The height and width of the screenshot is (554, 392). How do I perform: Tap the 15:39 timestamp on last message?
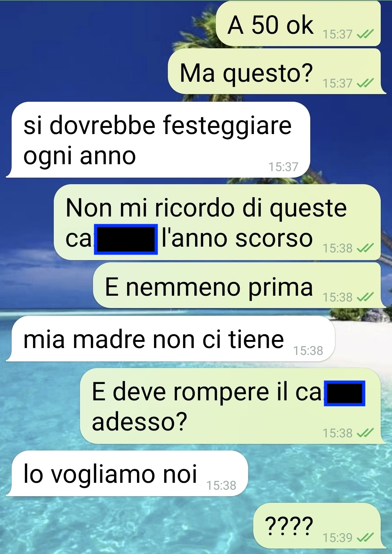338,537
